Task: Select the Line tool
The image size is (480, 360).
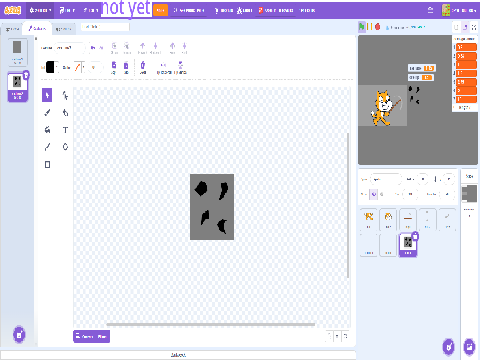Action: [47, 147]
